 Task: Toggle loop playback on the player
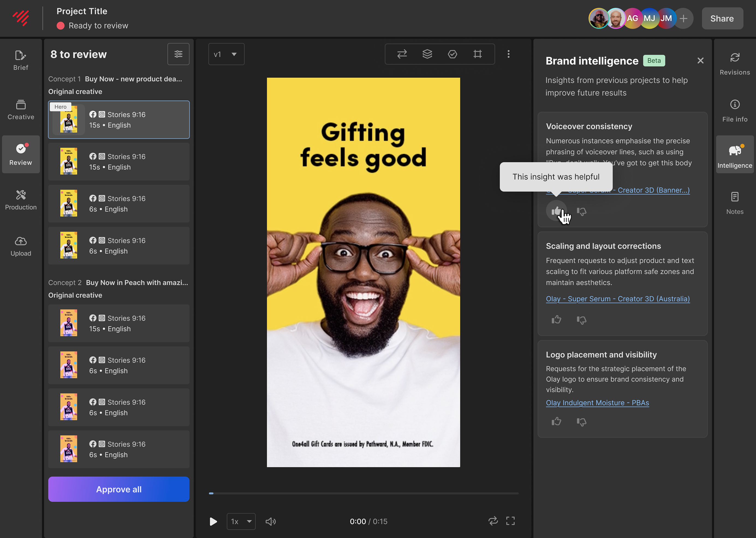click(493, 521)
